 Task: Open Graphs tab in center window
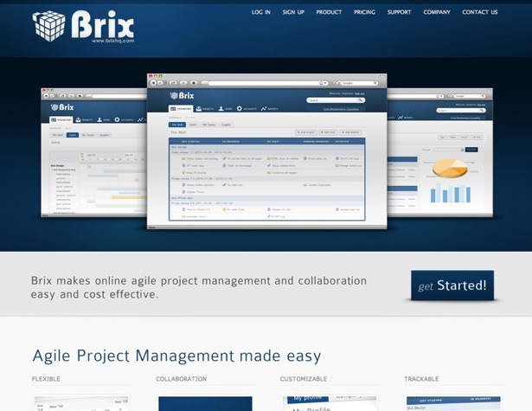(226, 125)
